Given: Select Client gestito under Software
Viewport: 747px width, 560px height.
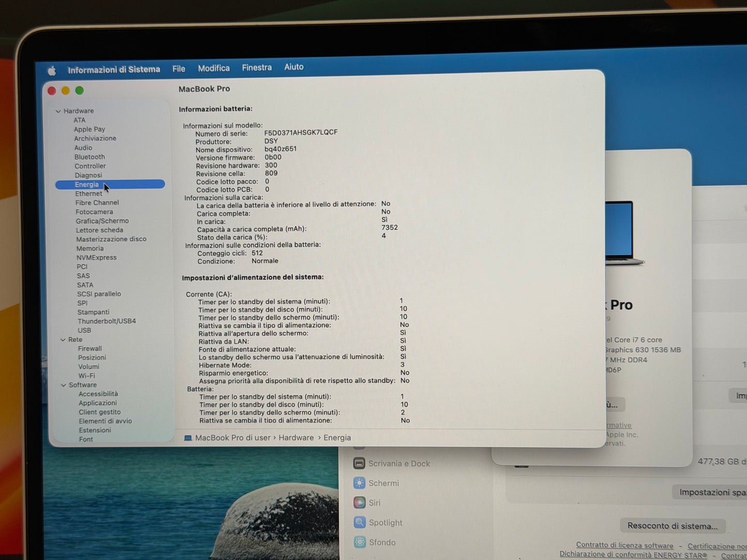Looking at the screenshot, I should 100,412.
